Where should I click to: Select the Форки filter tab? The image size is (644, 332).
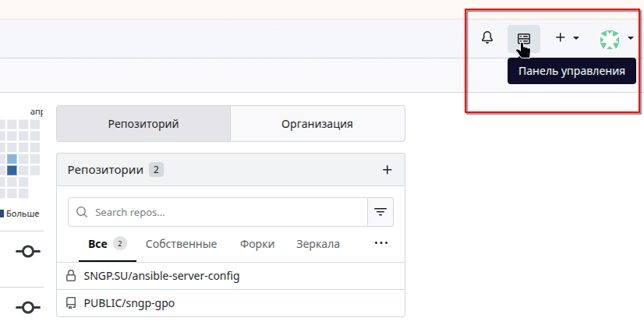[257, 244]
